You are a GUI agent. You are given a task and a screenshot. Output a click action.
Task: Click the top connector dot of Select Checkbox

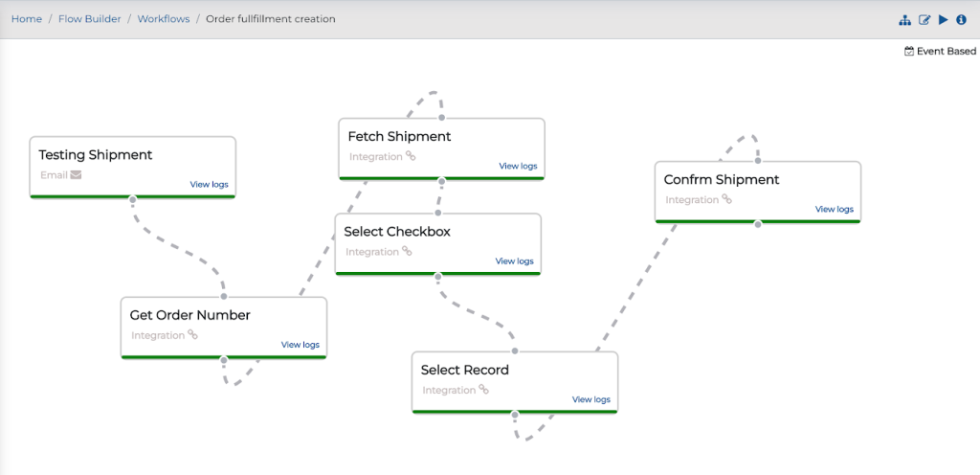(x=437, y=214)
